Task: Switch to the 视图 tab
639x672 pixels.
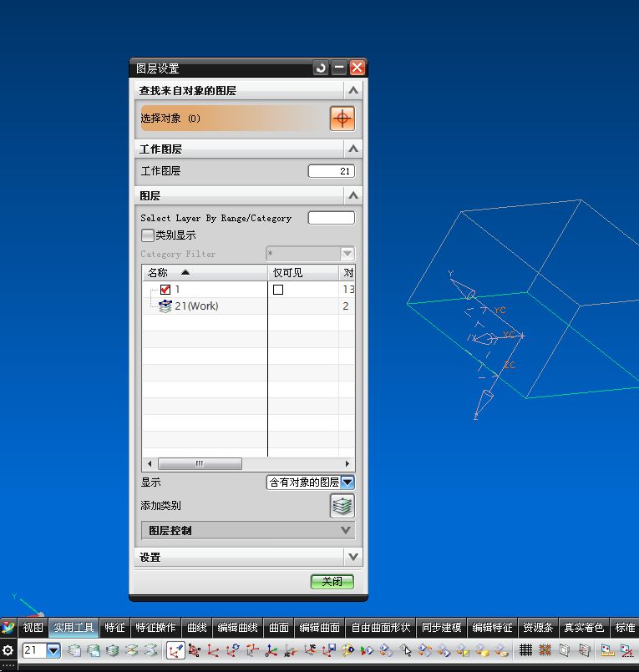Action: click(33, 628)
